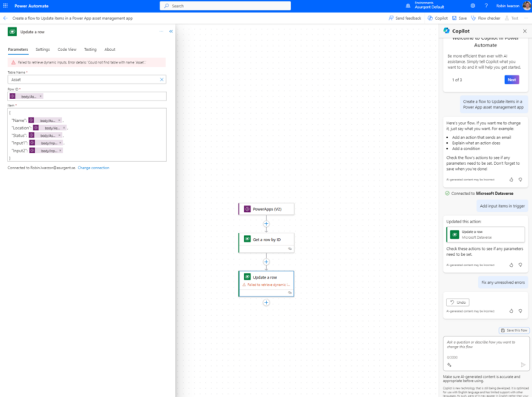The height and width of the screenshot is (397, 532).
Task: Click Save this flow suggestion
Action: pos(514,330)
